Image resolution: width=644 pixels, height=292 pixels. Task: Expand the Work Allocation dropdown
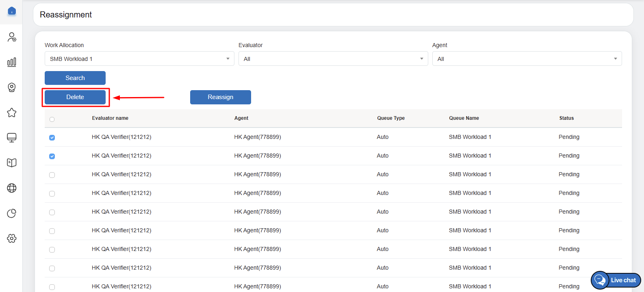click(x=139, y=59)
